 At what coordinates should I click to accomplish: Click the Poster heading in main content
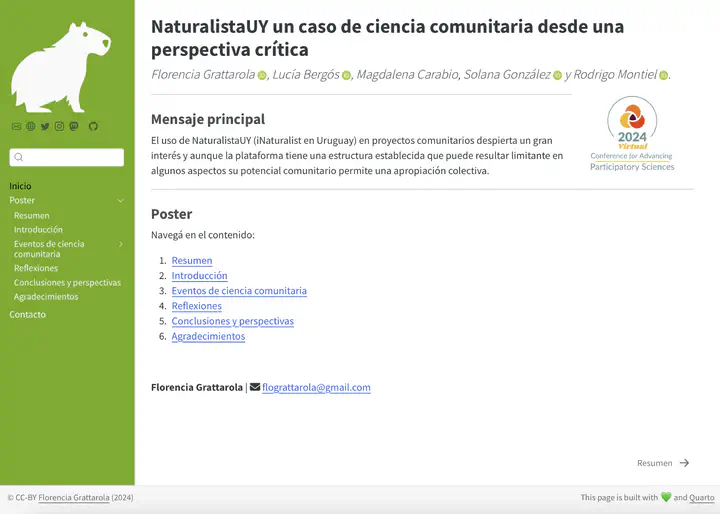(172, 214)
